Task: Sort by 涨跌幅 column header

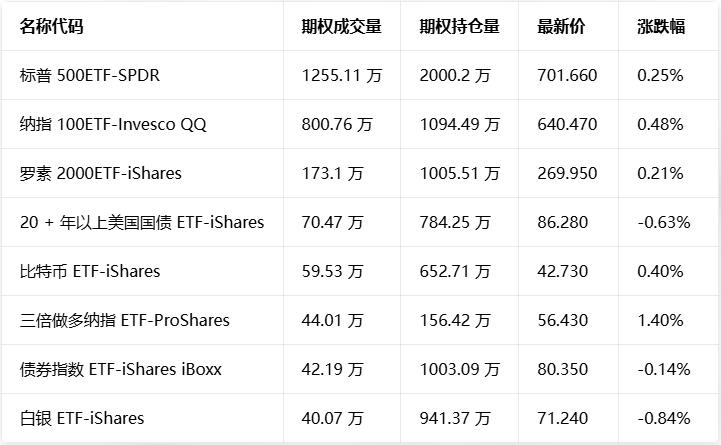Action: point(661,27)
